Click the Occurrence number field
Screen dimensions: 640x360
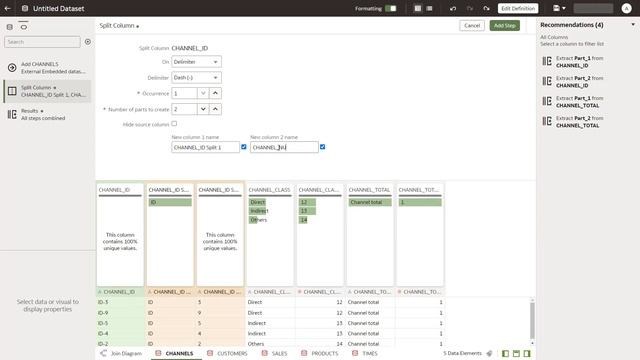(x=184, y=93)
